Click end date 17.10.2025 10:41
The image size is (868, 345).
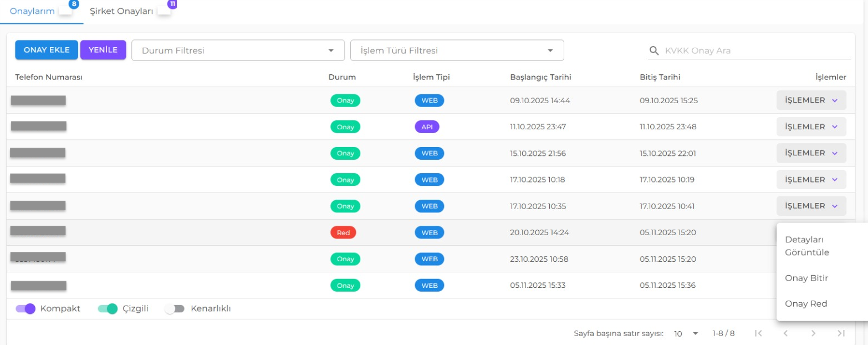pyautogui.click(x=667, y=206)
